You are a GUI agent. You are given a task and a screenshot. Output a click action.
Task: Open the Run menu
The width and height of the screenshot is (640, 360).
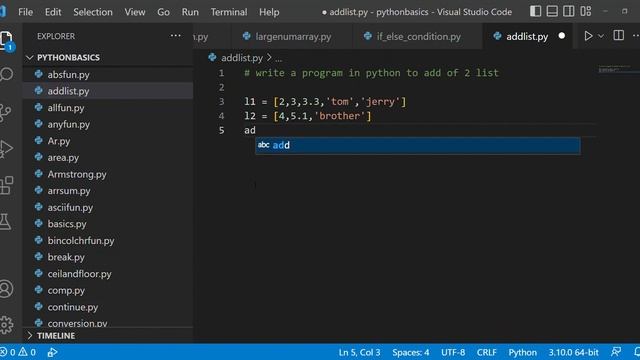[190, 12]
